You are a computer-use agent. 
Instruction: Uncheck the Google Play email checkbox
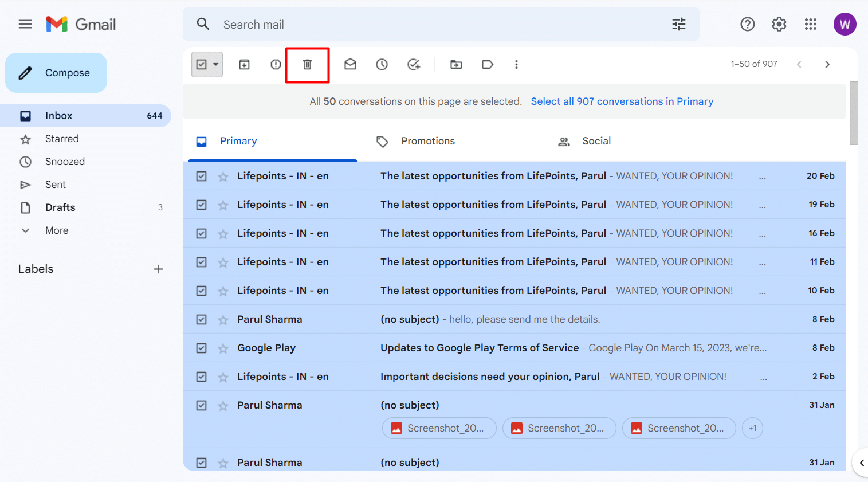tap(202, 348)
